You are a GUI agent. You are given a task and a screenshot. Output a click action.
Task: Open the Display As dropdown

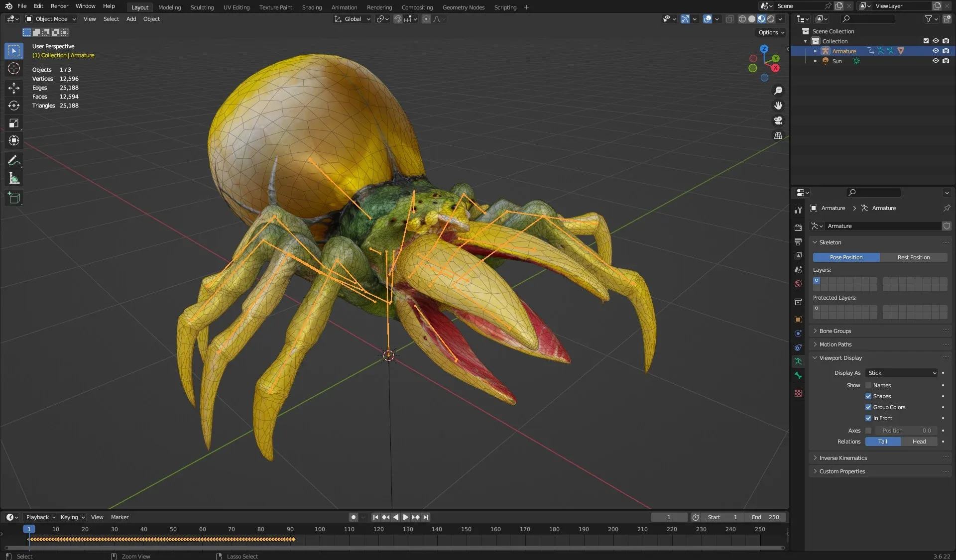[x=902, y=373]
